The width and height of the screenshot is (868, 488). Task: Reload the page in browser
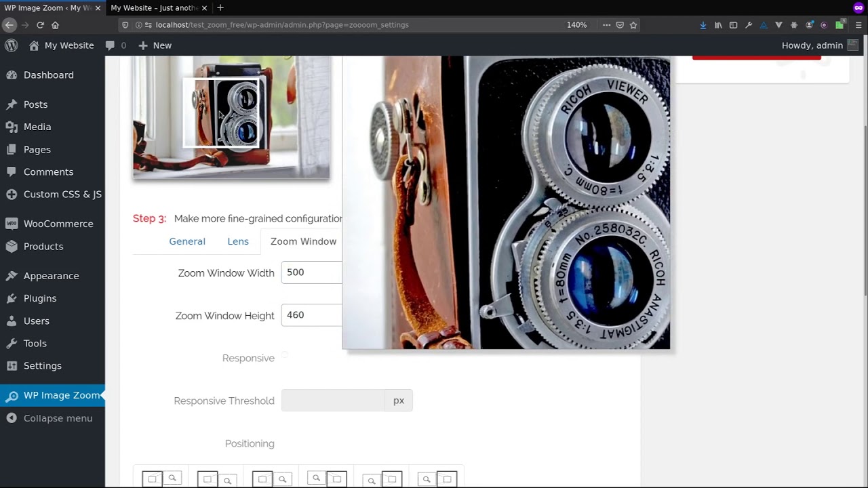tap(40, 24)
